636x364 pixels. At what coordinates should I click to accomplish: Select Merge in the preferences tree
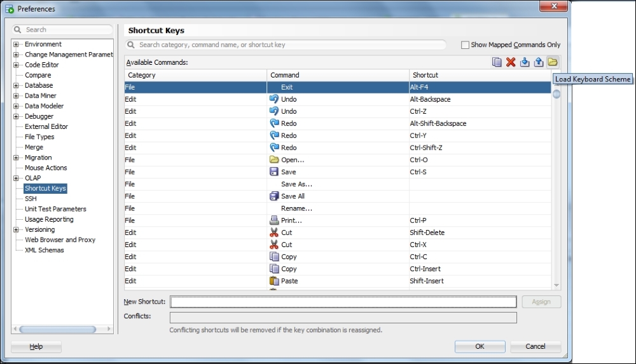pyautogui.click(x=34, y=147)
